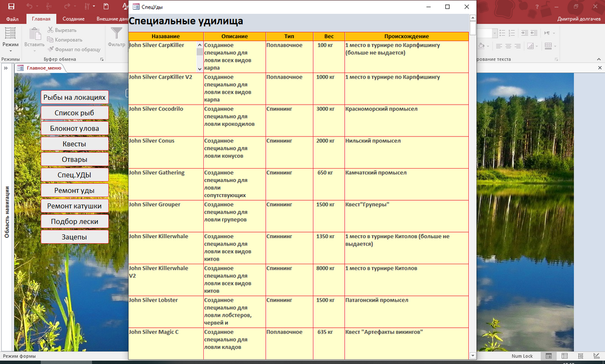
Task: Switch to the Создание ribbon tab
Action: pos(73,18)
